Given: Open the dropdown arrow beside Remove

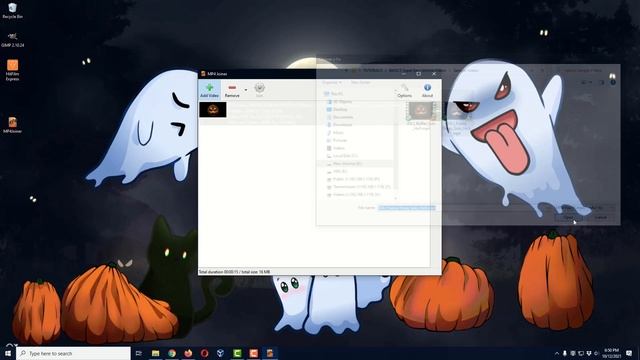Looking at the screenshot, I should (246, 90).
